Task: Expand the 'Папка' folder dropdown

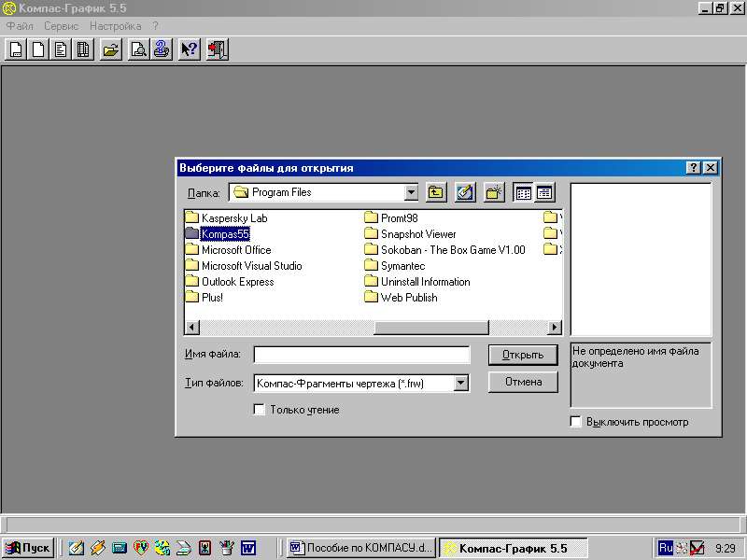Action: (x=411, y=192)
